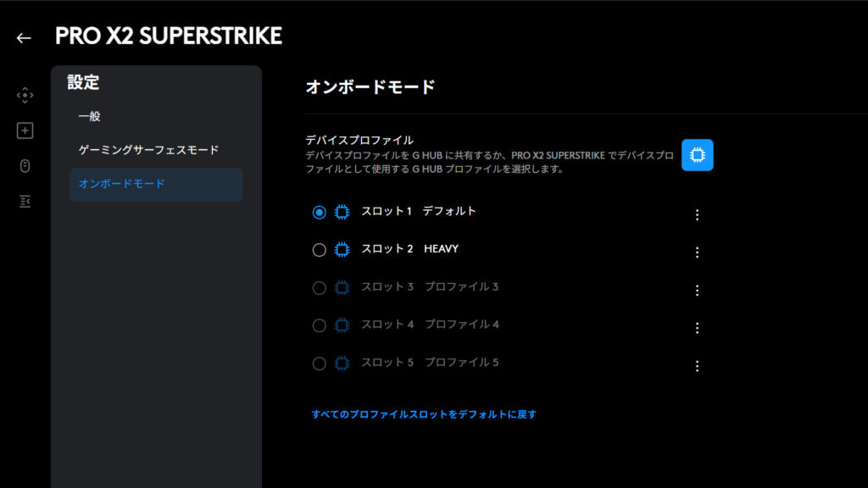Open the sensitivity DPI crosshair sidebar icon
The height and width of the screenshot is (488, 868).
click(25, 95)
